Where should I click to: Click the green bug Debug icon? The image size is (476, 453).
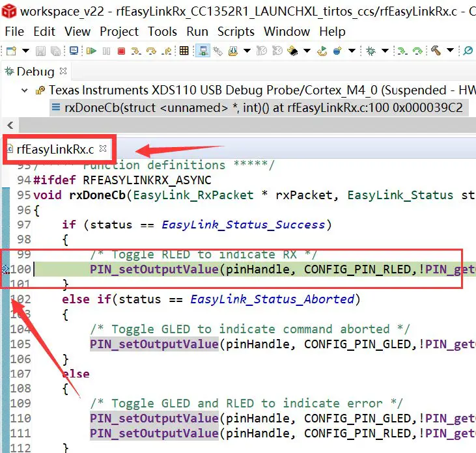pyautogui.click(x=371, y=51)
